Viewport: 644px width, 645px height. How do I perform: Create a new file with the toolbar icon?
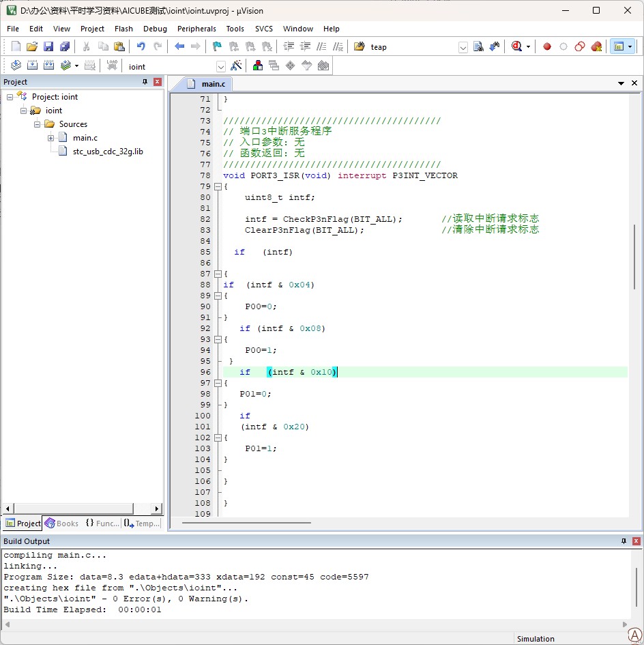click(x=16, y=46)
